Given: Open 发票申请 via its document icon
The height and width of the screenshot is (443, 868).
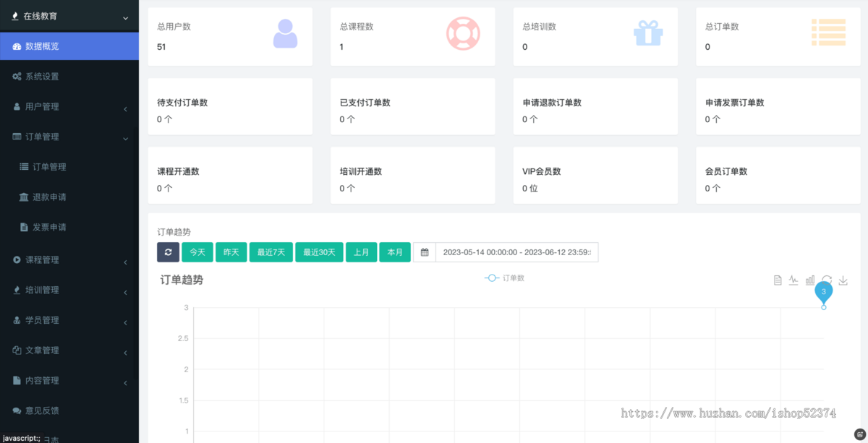Looking at the screenshot, I should click(x=24, y=227).
